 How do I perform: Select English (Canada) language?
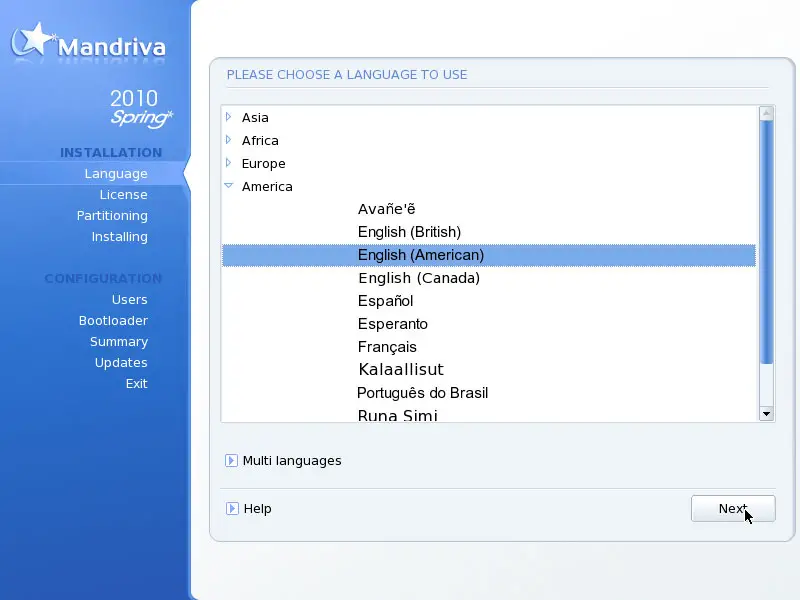pos(419,278)
